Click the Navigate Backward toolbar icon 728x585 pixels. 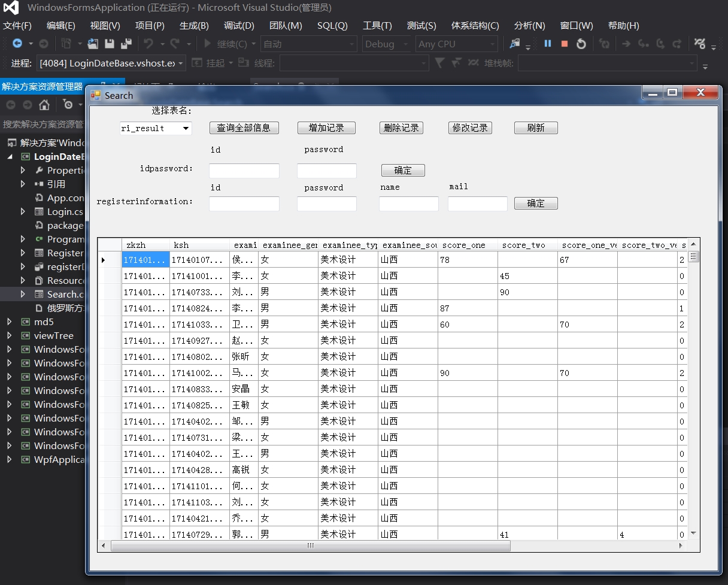[x=17, y=44]
